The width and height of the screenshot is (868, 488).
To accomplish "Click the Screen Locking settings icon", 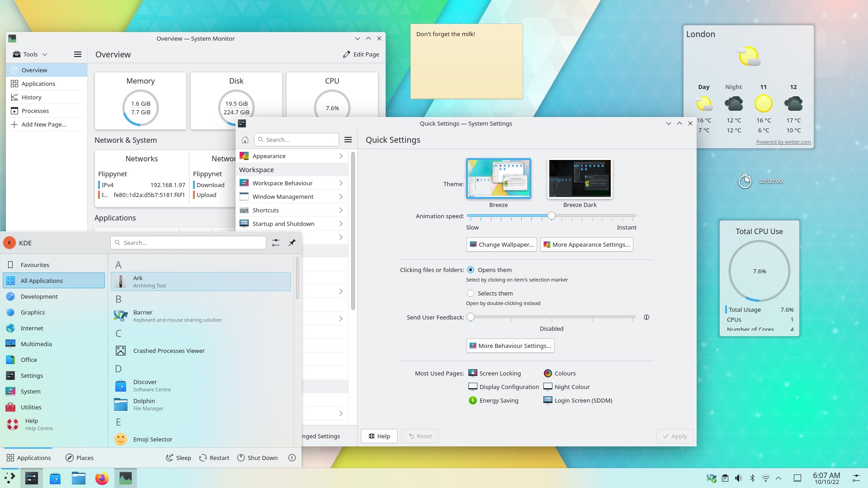I will [x=472, y=373].
